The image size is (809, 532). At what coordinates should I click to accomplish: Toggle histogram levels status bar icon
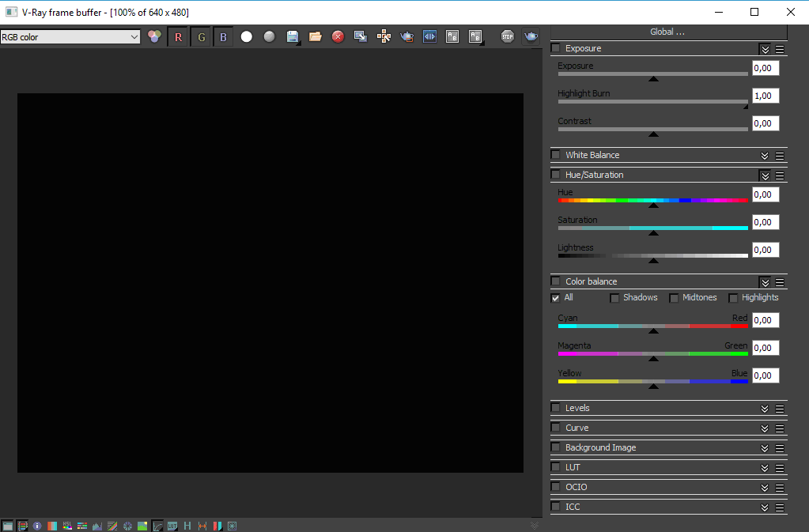pos(97,526)
